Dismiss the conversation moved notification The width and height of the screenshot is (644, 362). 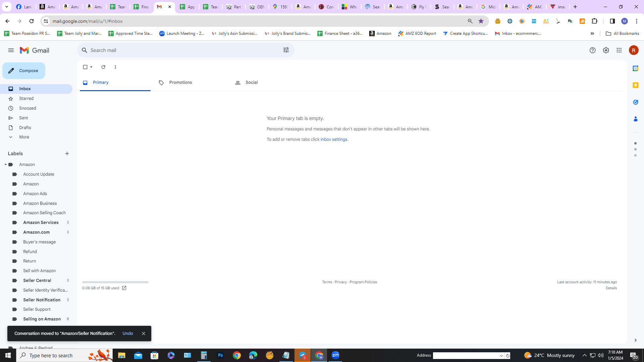144,334
